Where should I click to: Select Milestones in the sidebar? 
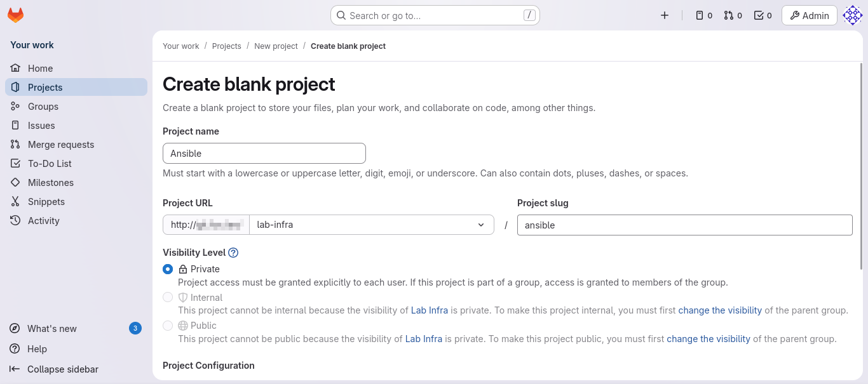coord(51,182)
